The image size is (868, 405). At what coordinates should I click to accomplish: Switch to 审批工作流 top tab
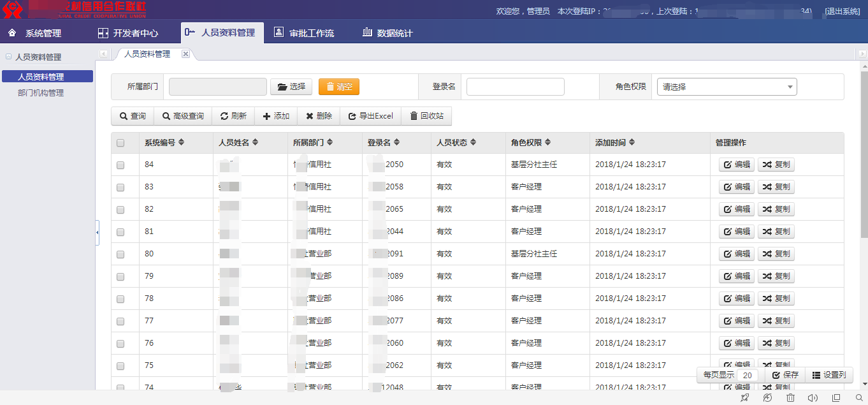pos(304,33)
